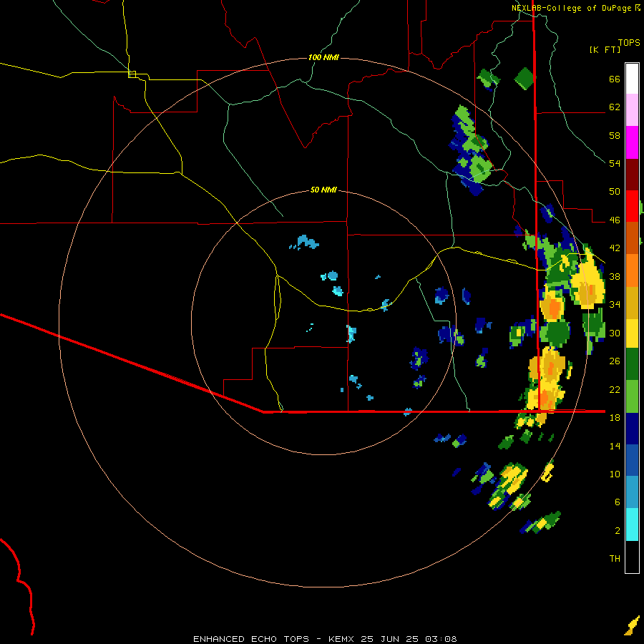Click the '03:08' timestamp

tap(441, 639)
